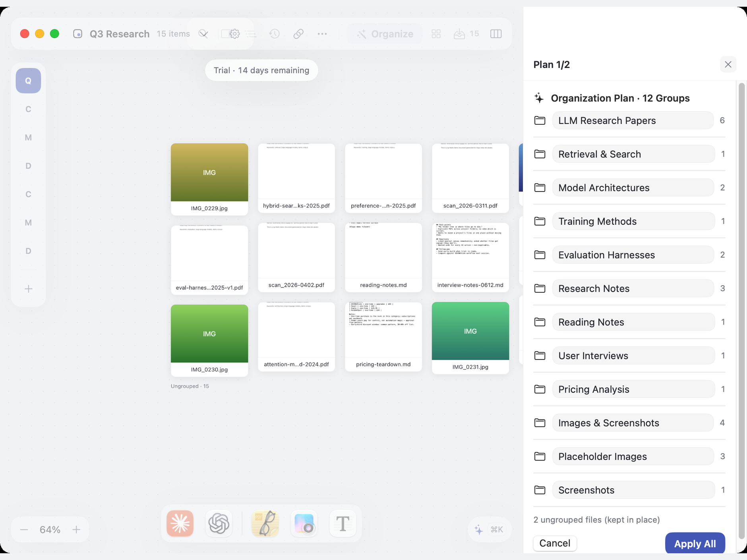Click the sparkle AI command icon by ⌘K
Image resolution: width=747 pixels, height=560 pixels.
point(479,529)
